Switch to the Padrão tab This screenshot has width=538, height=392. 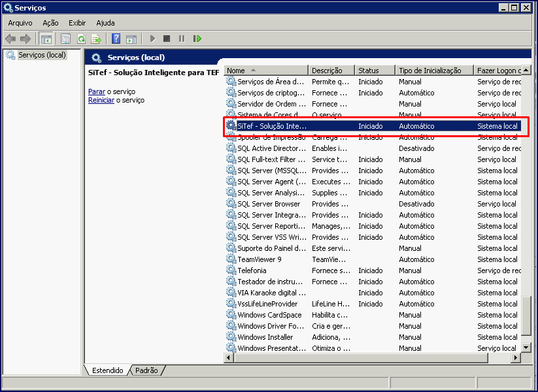pos(146,370)
